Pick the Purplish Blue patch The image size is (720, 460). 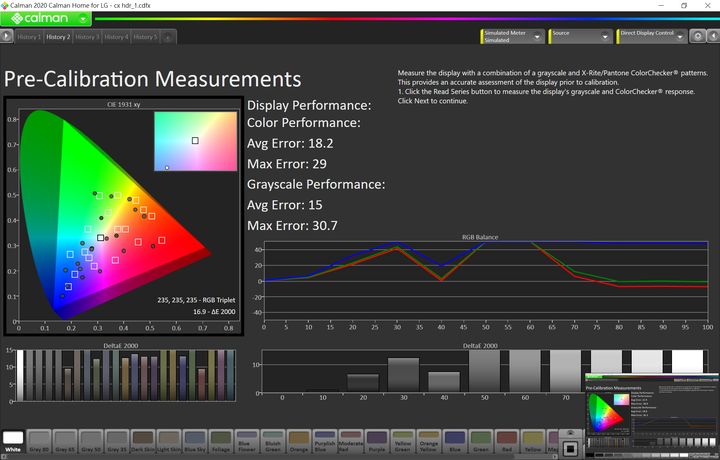(325, 441)
